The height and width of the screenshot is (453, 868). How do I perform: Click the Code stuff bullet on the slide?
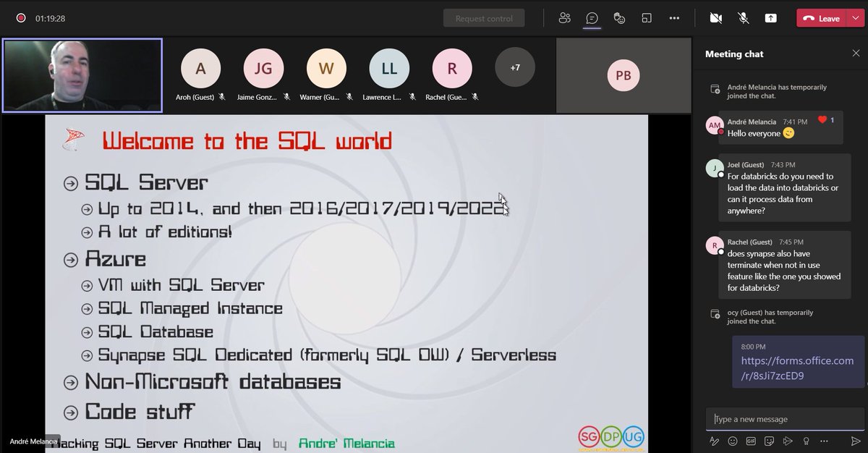(x=140, y=411)
